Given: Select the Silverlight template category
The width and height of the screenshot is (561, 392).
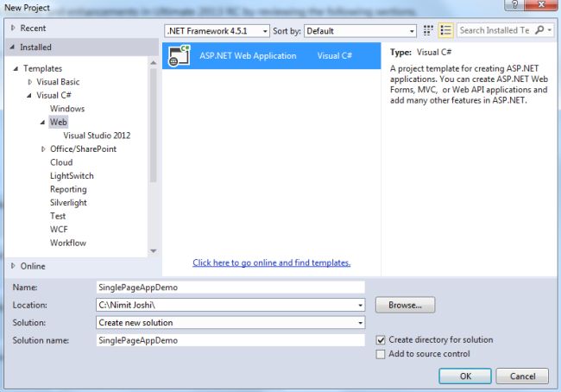Looking at the screenshot, I should (x=68, y=203).
